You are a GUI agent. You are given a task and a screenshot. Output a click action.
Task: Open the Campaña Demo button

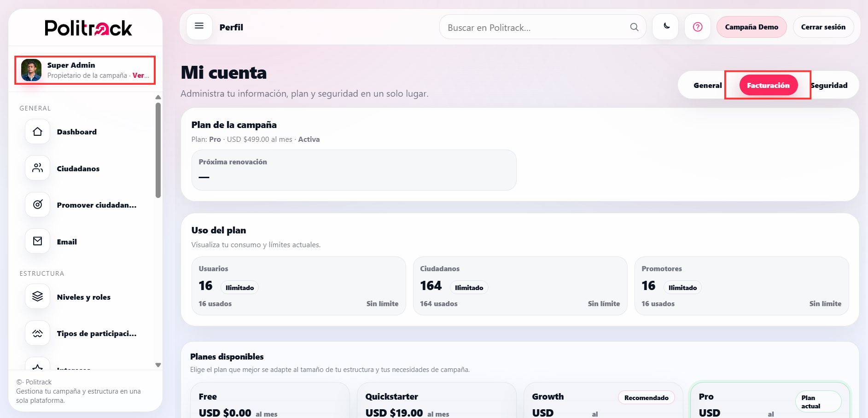[x=751, y=27]
